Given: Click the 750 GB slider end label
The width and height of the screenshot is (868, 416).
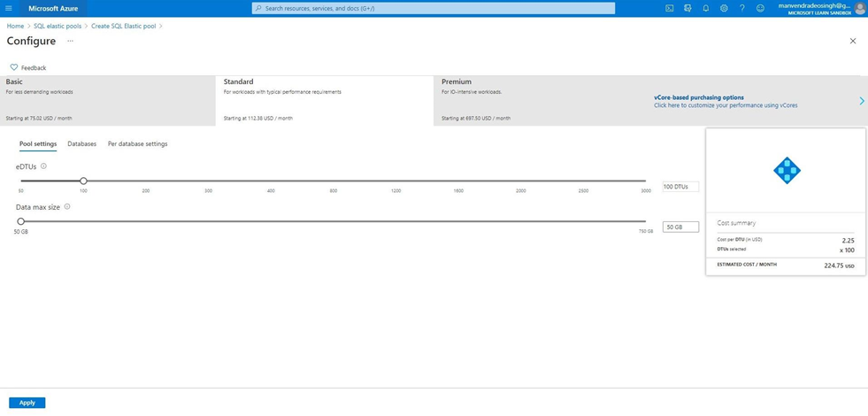Looking at the screenshot, I should [x=646, y=232].
